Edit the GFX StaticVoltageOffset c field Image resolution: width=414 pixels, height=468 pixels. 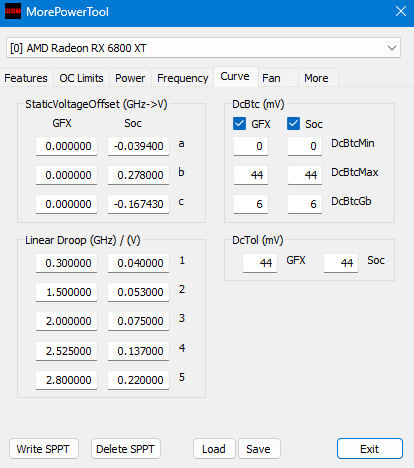[66, 204]
